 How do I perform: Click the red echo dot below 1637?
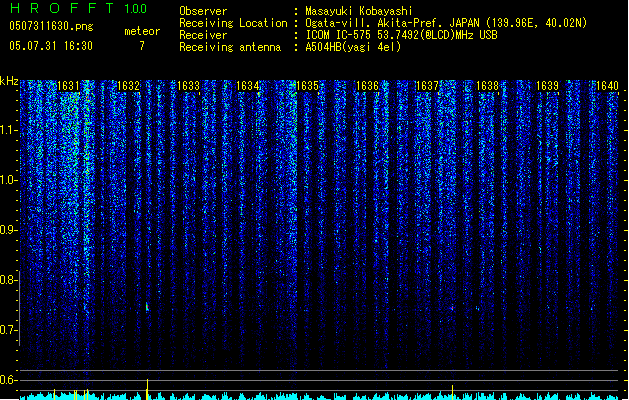452,308
